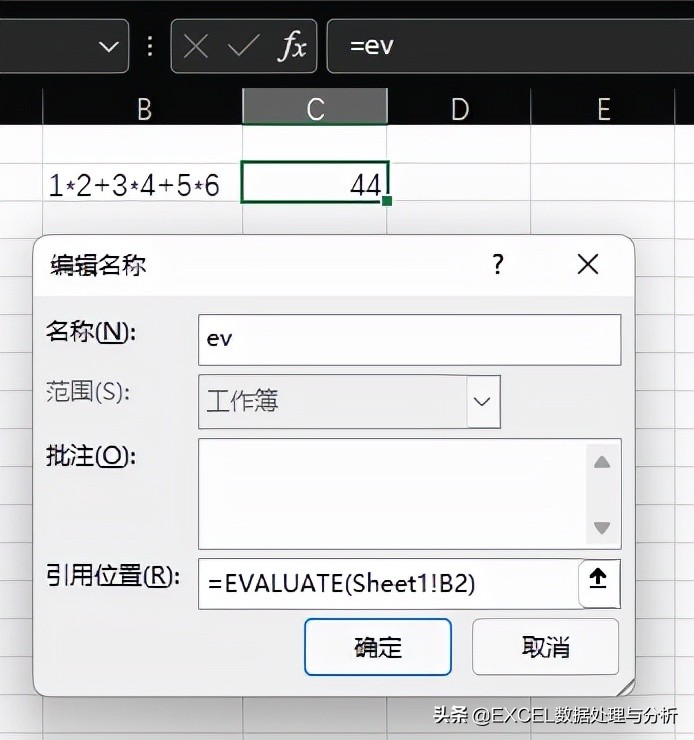Click the 名称 field containing ev

coord(410,340)
